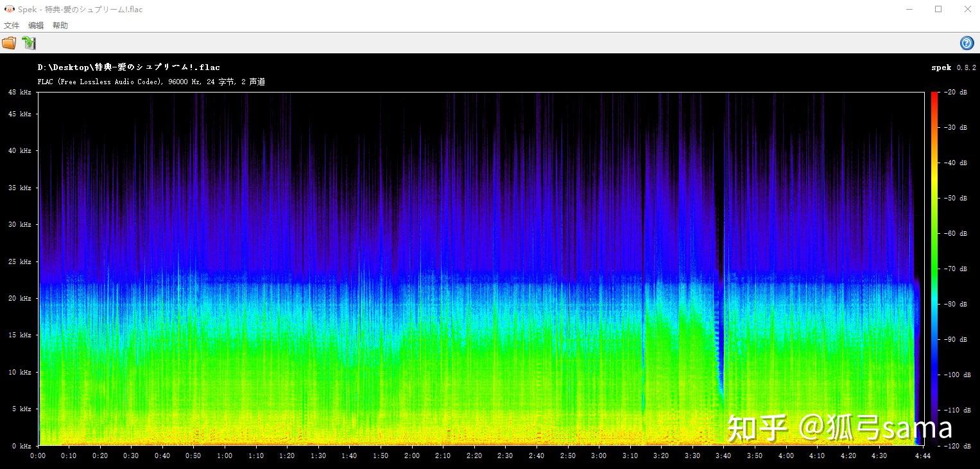Click the -90 dB scale label
Screen dimensions: 980x469
tap(955, 340)
